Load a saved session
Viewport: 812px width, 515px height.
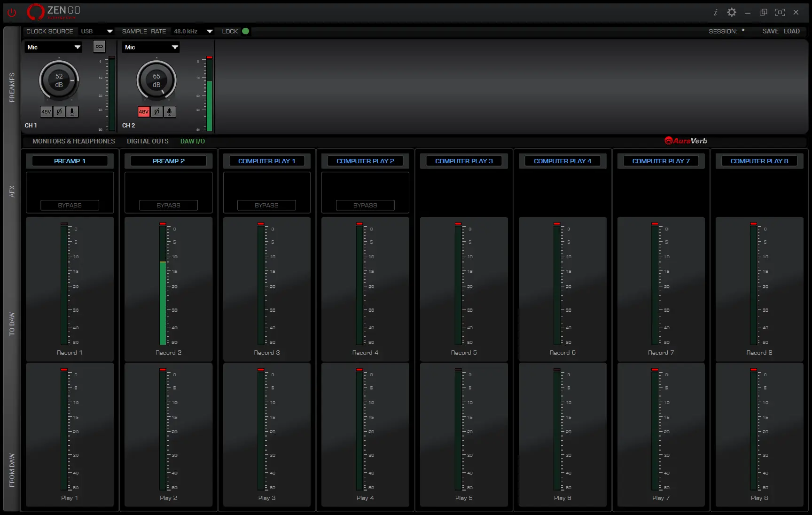(792, 32)
